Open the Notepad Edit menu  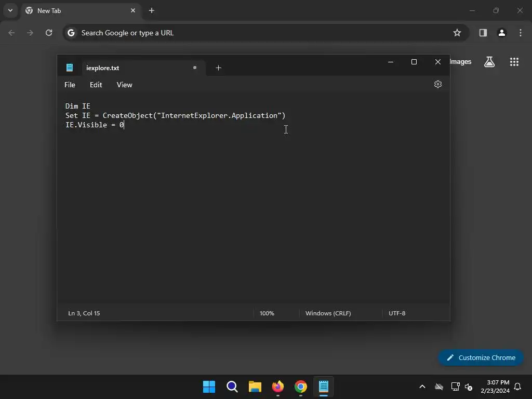tap(96, 85)
